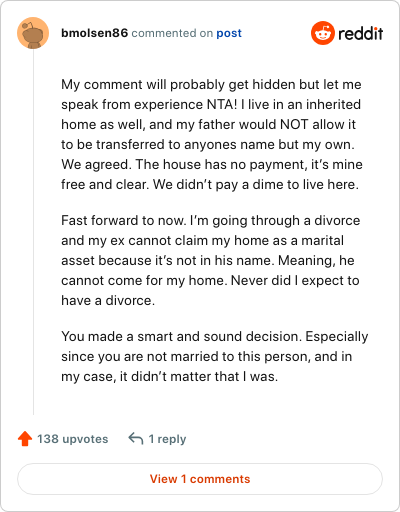The image size is (400, 512).
Task: Click the reply arrow icon
Action: click(136, 439)
